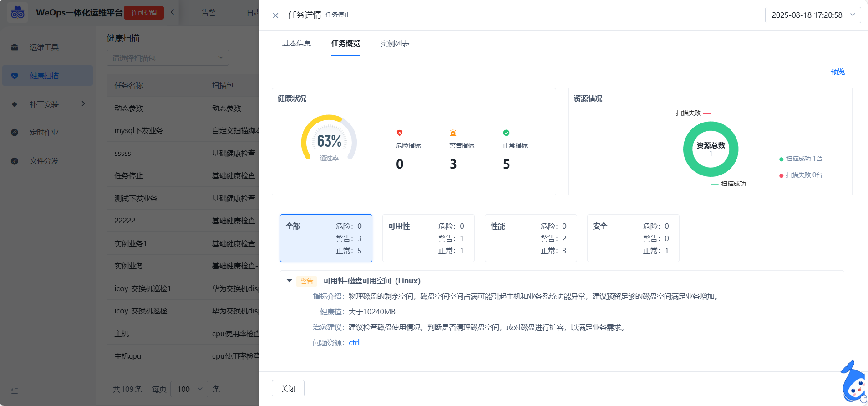Image resolution: width=868 pixels, height=406 pixels.
Task: Click the green 正常指标 check icon
Action: click(506, 133)
